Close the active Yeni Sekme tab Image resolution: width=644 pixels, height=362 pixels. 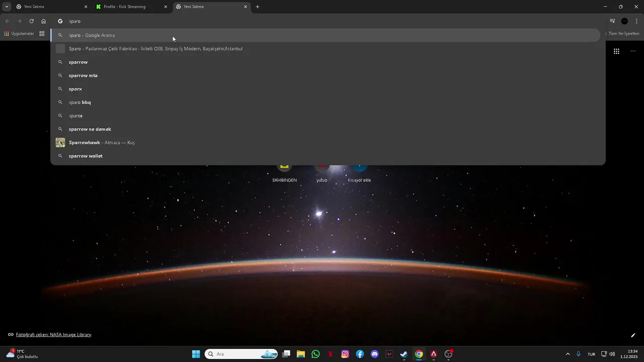pos(246,7)
